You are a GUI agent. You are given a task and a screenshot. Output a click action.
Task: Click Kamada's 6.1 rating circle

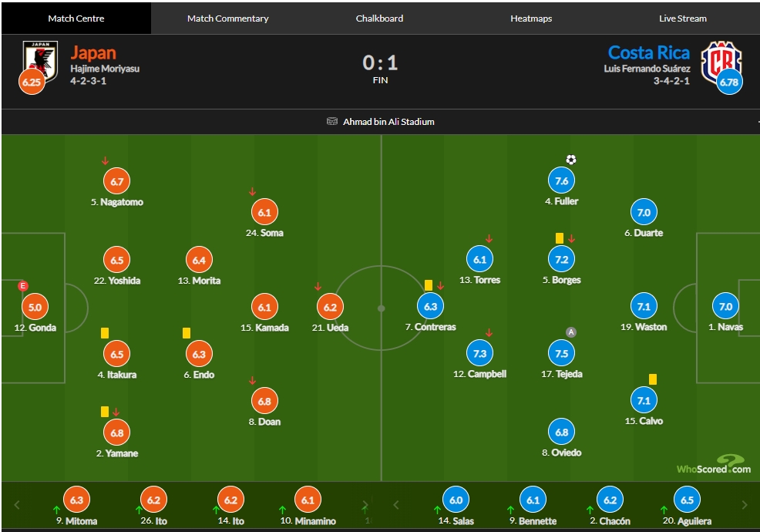(264, 307)
